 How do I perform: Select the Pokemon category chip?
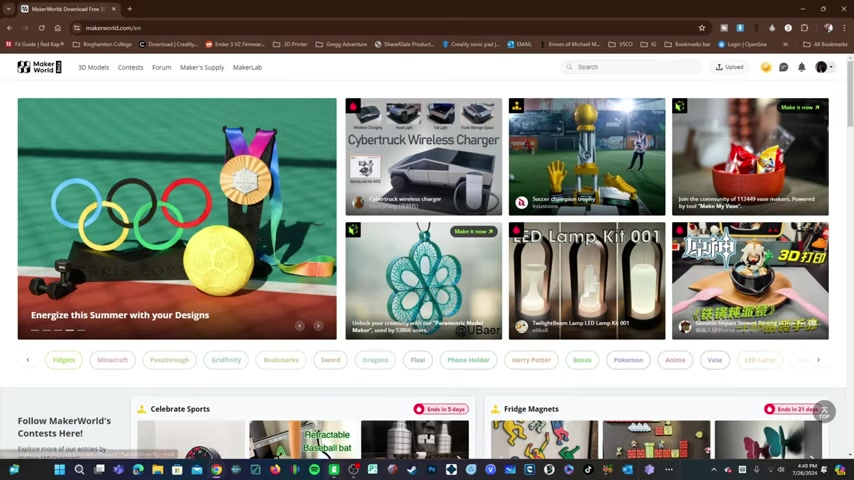coord(628,360)
